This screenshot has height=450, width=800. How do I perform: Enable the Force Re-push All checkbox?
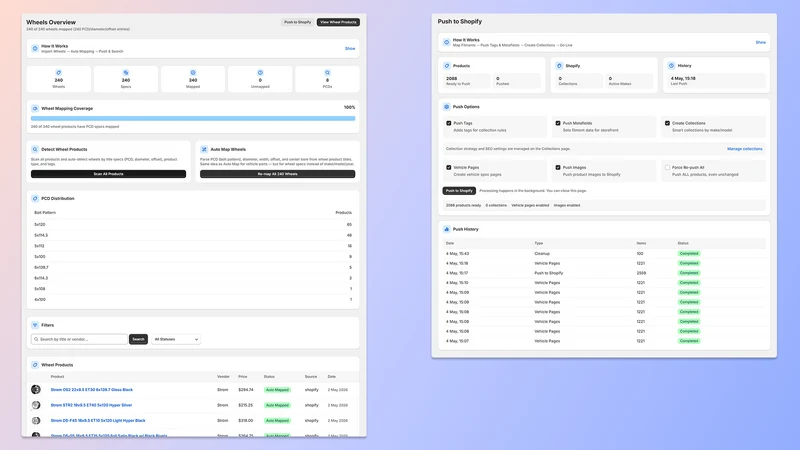tap(667, 167)
